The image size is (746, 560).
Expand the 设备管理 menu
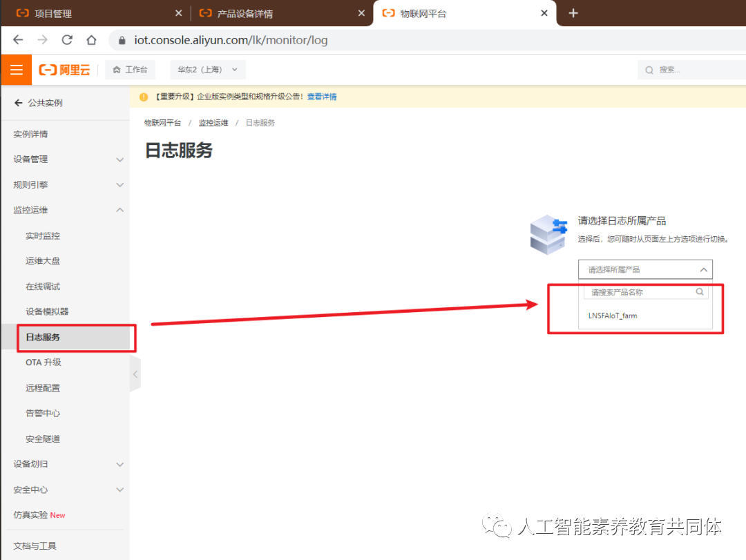[65, 160]
